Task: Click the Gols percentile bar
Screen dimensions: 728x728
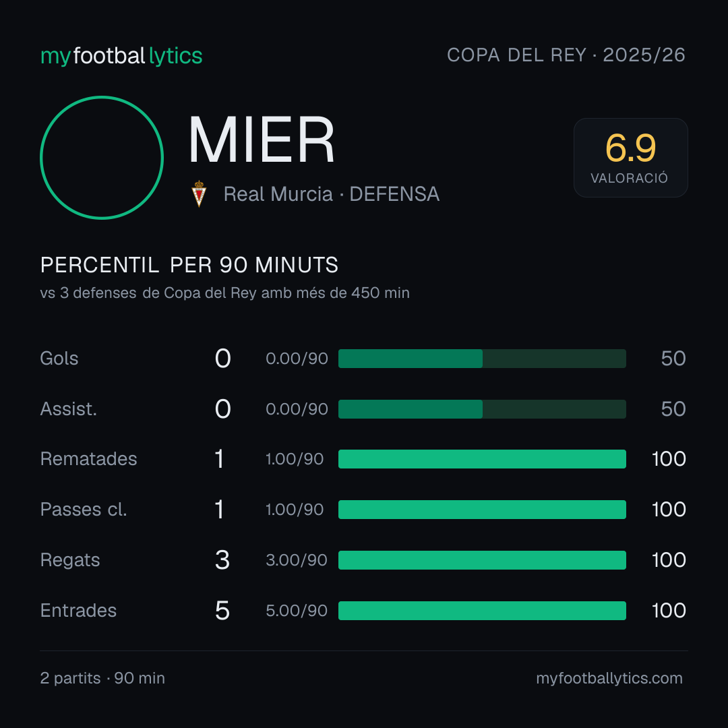Action: [482, 359]
